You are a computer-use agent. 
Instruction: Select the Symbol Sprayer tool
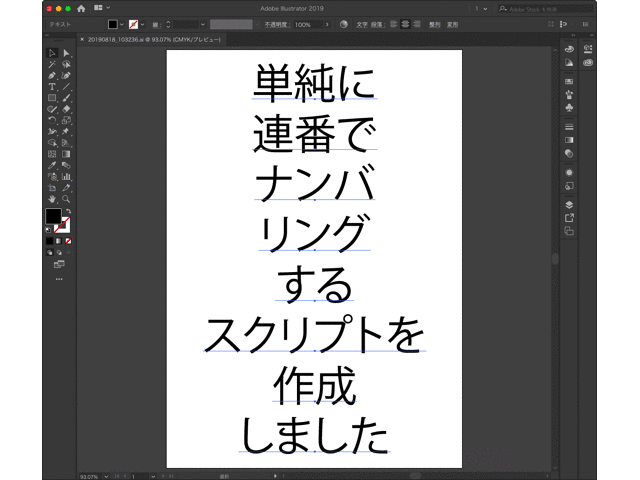pyautogui.click(x=52, y=177)
